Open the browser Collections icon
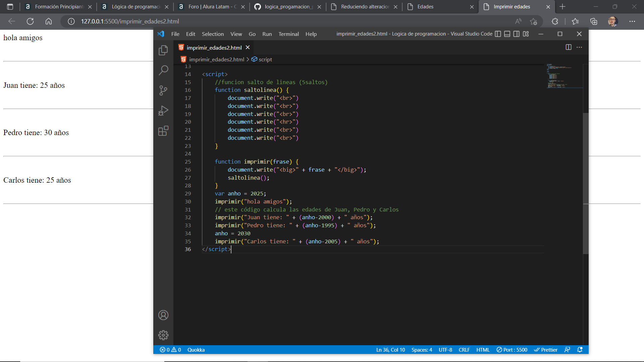The width and height of the screenshot is (644, 362). [594, 21]
